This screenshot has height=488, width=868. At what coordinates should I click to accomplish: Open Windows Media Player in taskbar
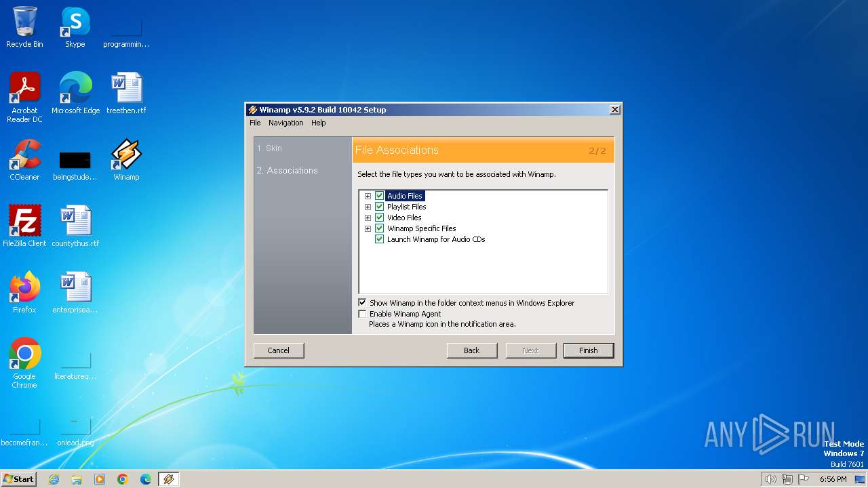pyautogui.click(x=100, y=479)
